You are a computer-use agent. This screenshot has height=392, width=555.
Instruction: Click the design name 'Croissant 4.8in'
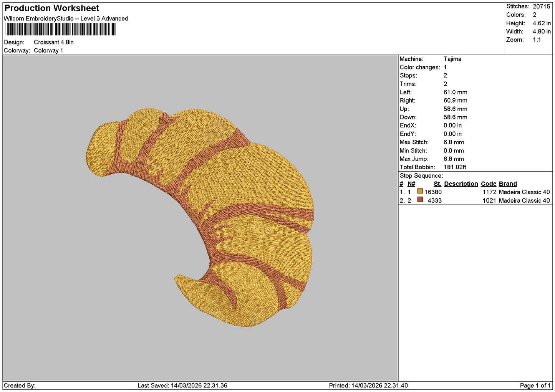54,42
